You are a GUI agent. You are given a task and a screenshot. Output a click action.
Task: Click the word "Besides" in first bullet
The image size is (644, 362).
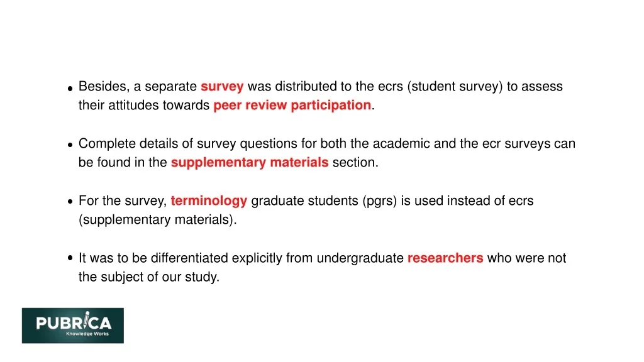click(103, 87)
